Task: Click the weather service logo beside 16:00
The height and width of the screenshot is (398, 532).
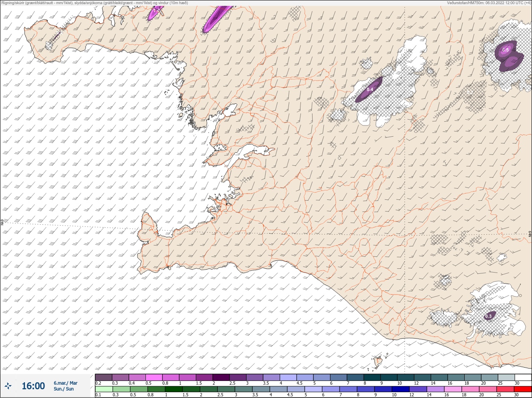Action: (9, 386)
